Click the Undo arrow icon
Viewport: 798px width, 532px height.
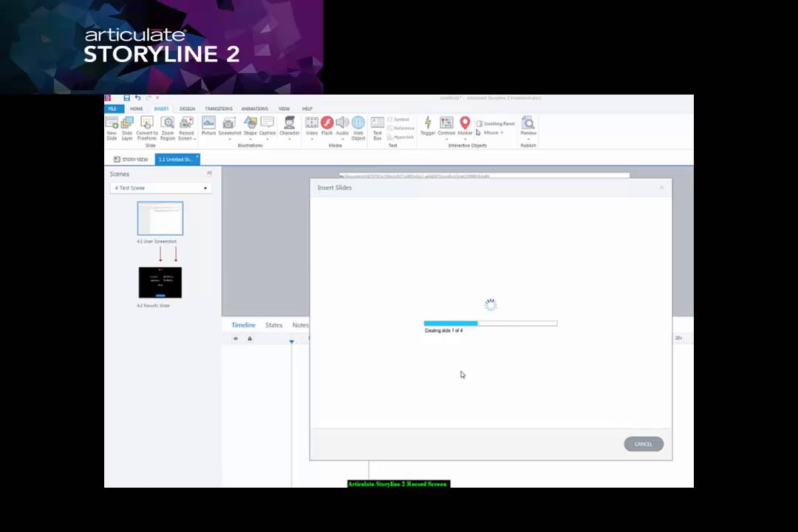pyautogui.click(x=137, y=98)
